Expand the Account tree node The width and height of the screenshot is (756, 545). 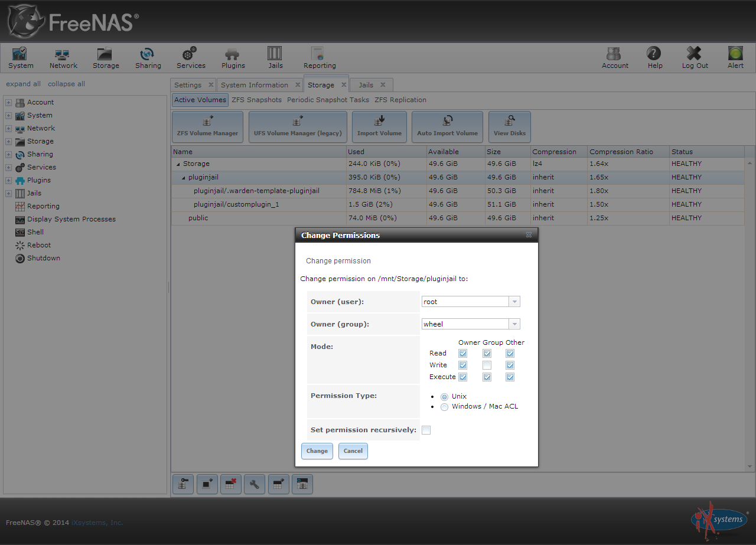pyautogui.click(x=9, y=103)
